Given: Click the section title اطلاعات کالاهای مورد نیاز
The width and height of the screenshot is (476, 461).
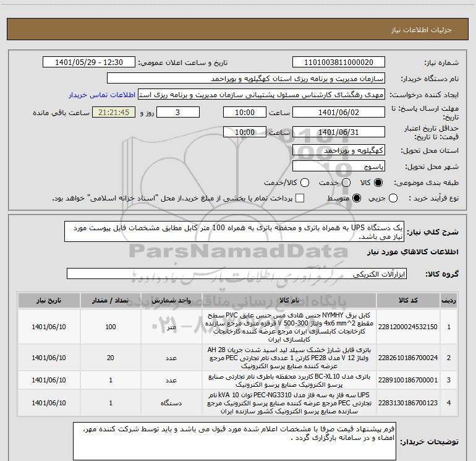Looking at the screenshot, I should (413, 252).
